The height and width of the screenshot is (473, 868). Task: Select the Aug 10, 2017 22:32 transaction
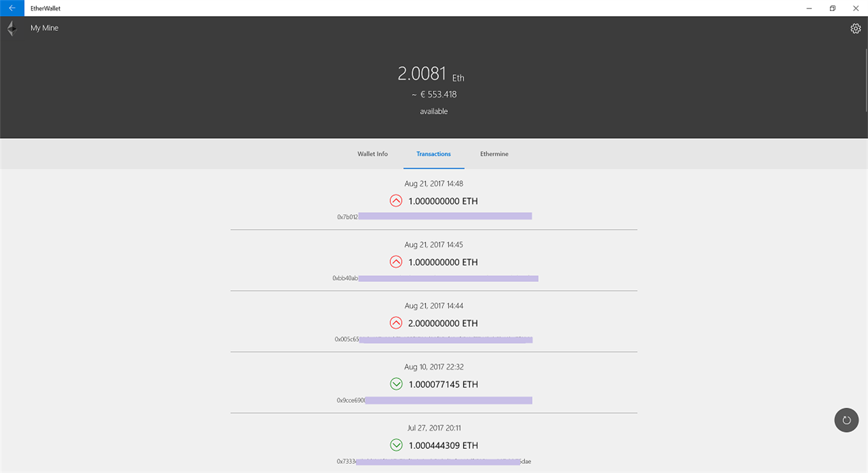[434, 383]
